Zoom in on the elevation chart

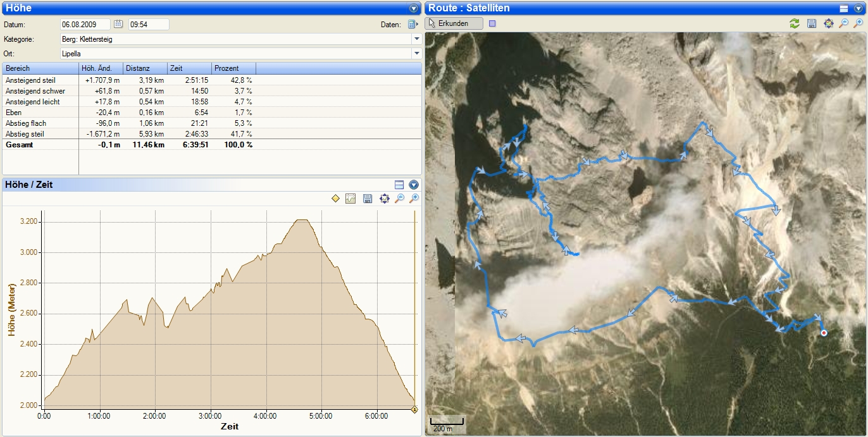414,199
